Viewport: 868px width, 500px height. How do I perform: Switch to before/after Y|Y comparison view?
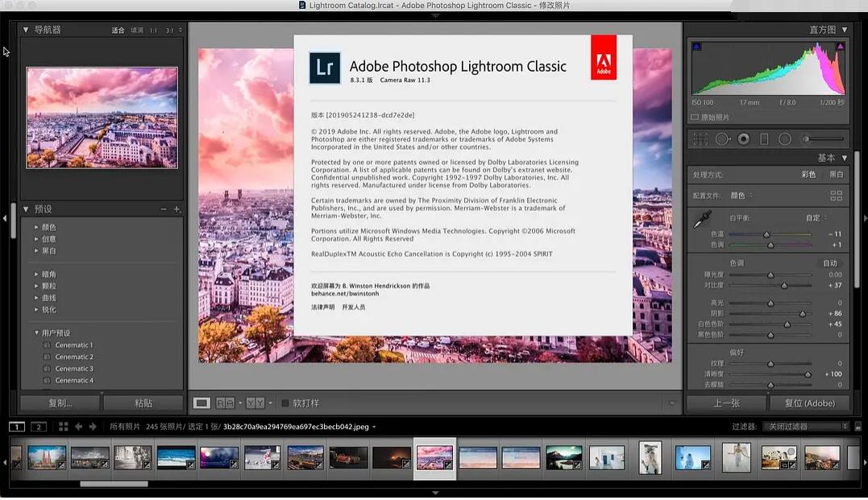(255, 403)
